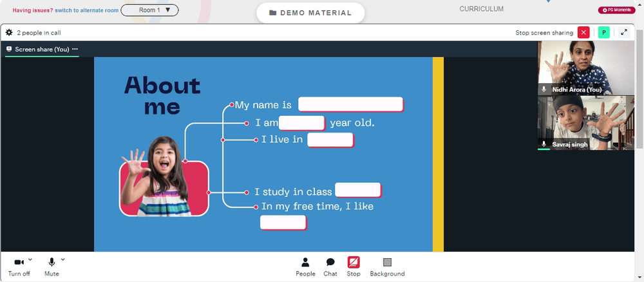Viewport: 644px width, 282px height.
Task: Open the Room 1 dropdown
Action: point(149,10)
